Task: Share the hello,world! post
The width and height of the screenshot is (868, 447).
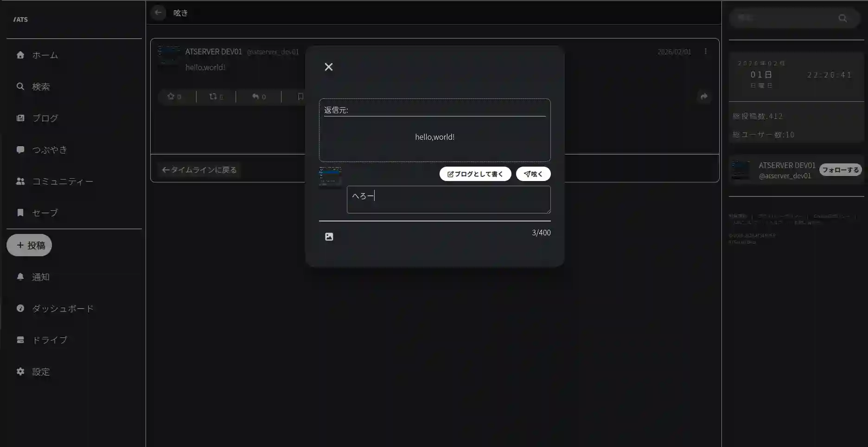Action: pos(704,97)
